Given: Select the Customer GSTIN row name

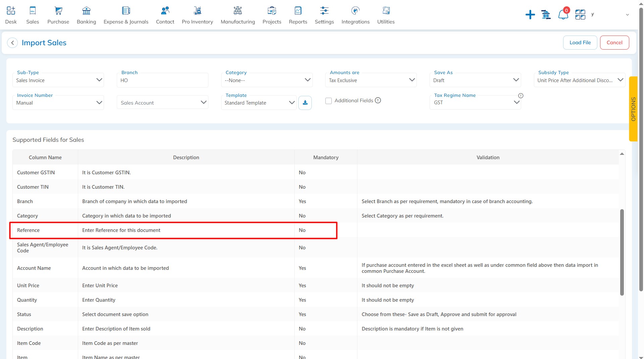Looking at the screenshot, I should pos(36,172).
